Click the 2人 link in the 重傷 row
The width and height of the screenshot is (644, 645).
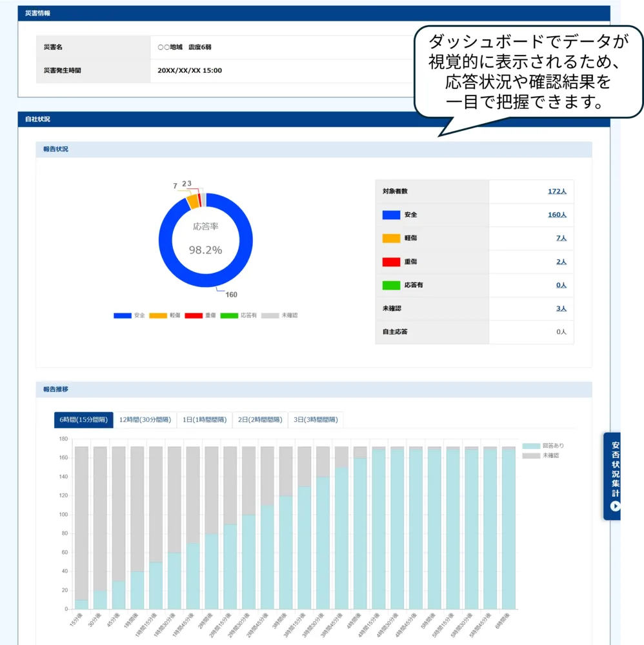point(561,262)
